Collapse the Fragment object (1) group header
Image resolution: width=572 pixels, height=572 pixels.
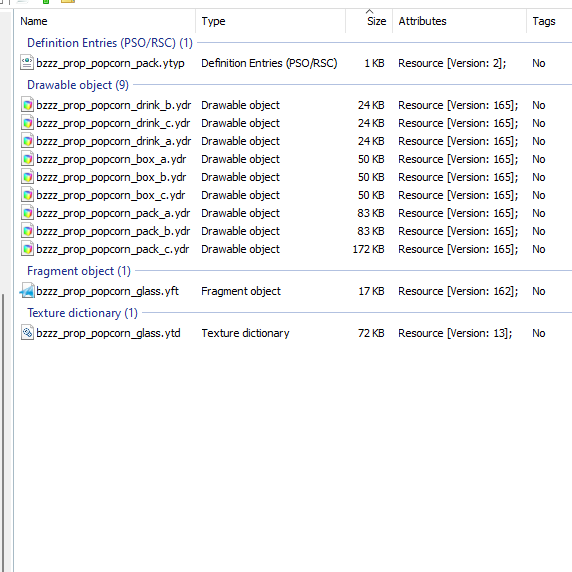click(79, 271)
